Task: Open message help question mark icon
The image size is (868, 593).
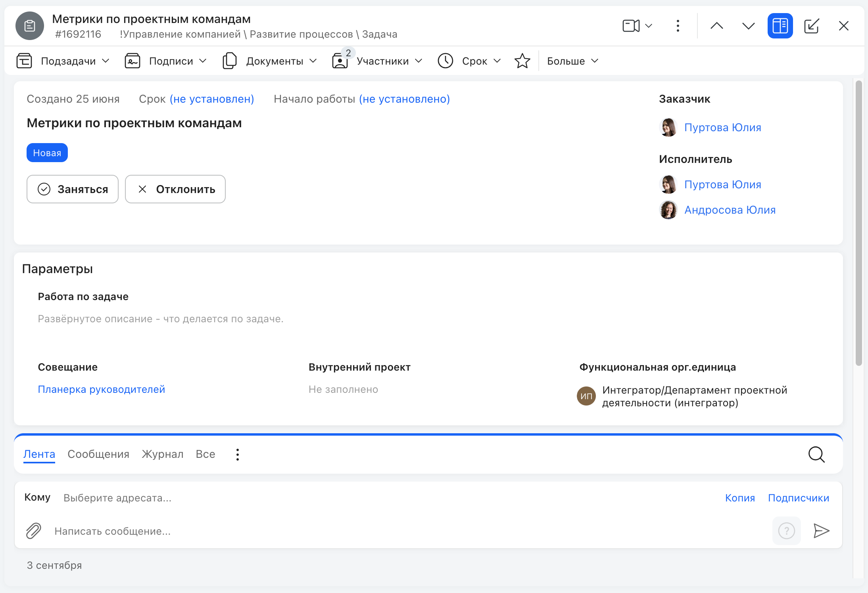Action: click(787, 531)
